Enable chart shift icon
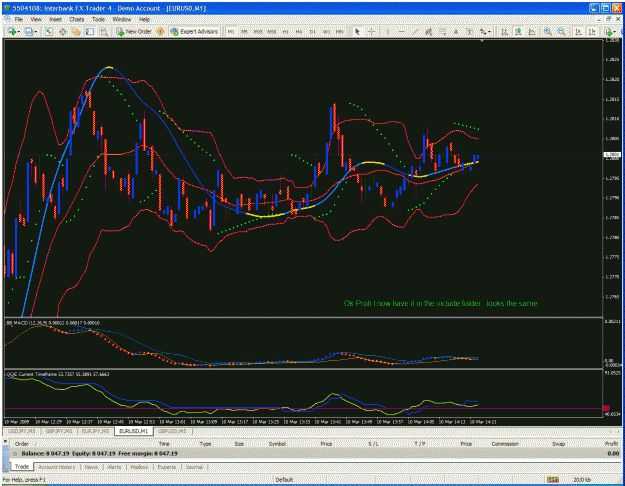 (x=592, y=31)
